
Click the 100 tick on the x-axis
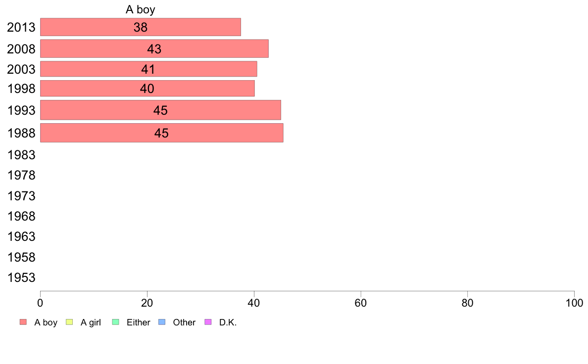(x=574, y=302)
